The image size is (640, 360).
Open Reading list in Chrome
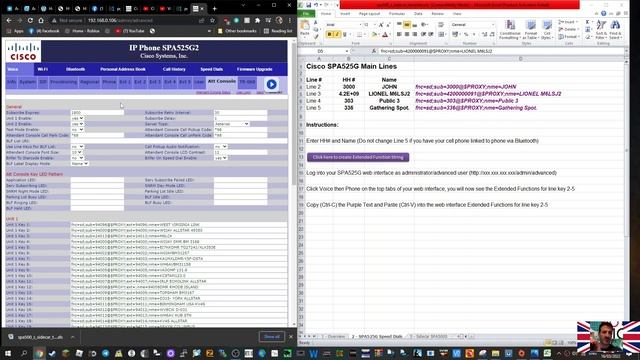pyautogui.click(x=278, y=31)
